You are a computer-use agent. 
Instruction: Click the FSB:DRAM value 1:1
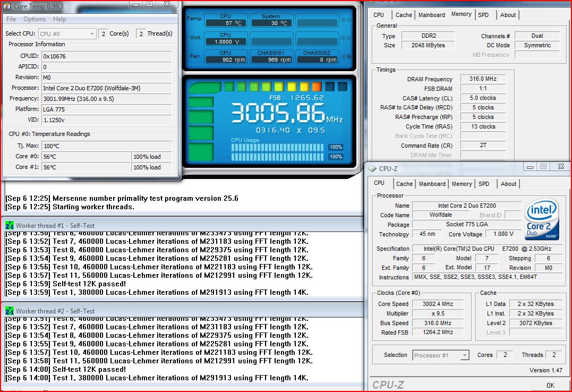pos(483,88)
